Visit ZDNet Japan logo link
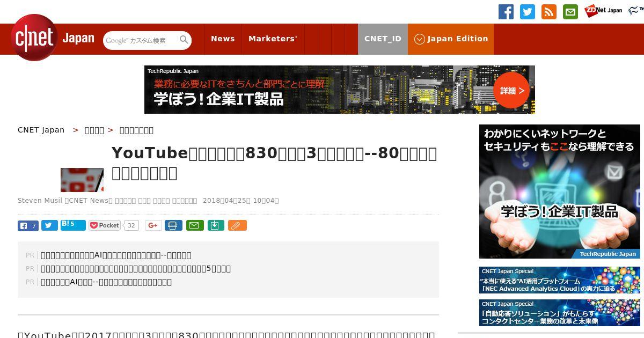Screen dimensions: 644x338 click(603, 10)
